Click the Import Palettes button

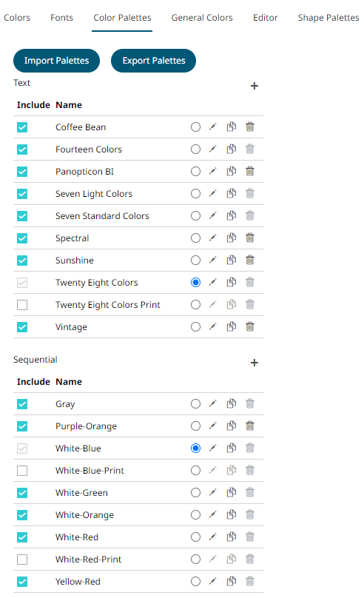point(56,61)
